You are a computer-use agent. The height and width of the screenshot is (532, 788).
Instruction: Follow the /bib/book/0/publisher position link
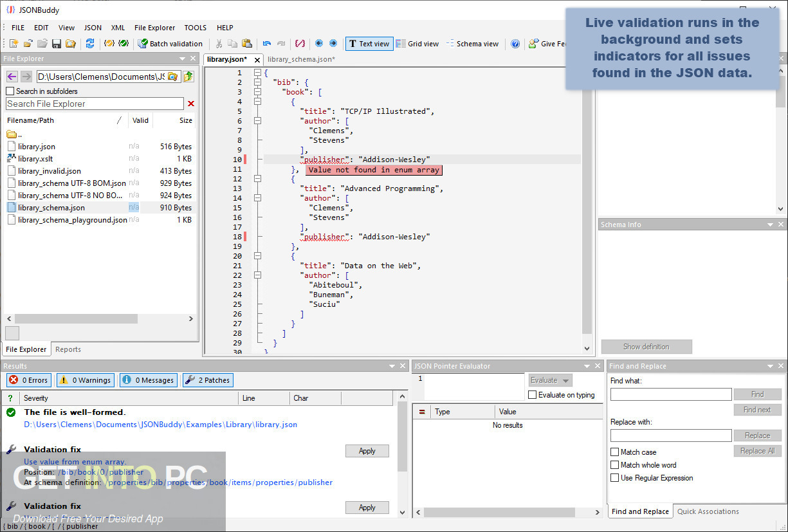(x=100, y=472)
